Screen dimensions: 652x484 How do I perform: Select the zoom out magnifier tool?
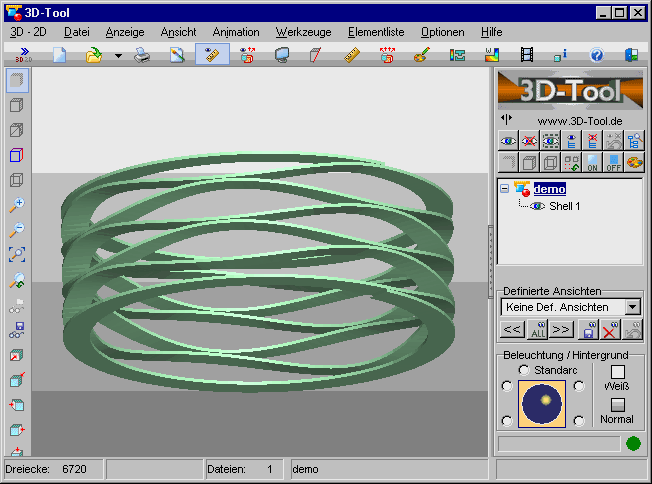tap(16, 229)
